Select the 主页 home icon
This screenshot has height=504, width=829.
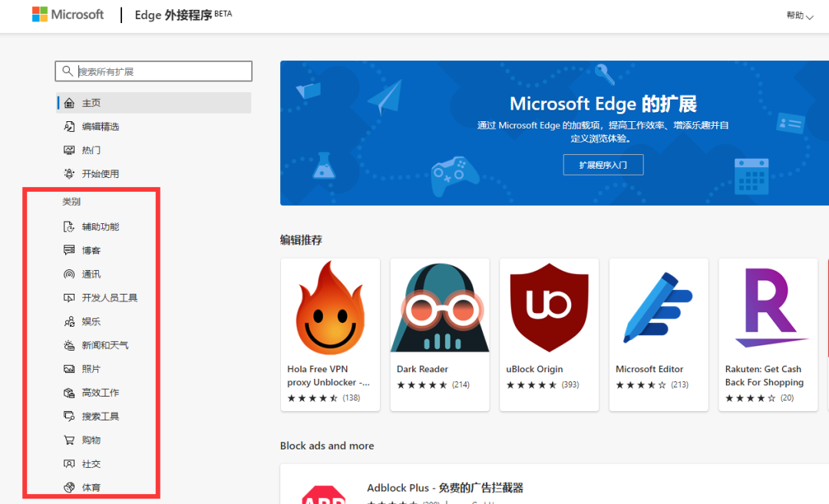(69, 103)
